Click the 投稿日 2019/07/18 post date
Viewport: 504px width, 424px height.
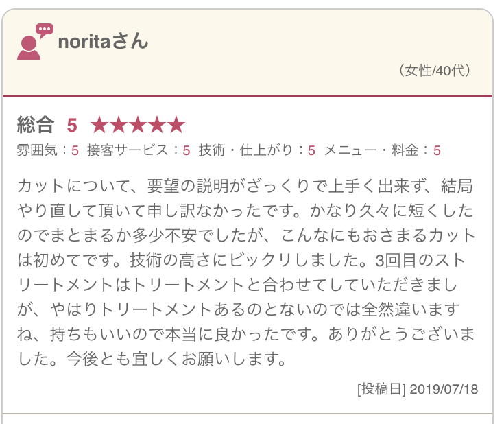tap(418, 389)
